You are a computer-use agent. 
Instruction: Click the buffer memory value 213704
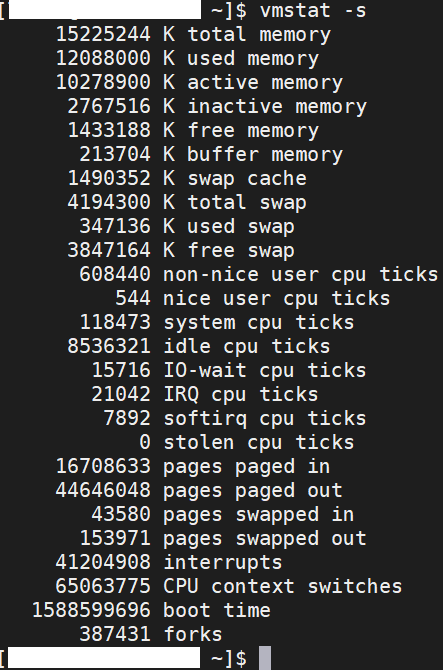[115, 154]
